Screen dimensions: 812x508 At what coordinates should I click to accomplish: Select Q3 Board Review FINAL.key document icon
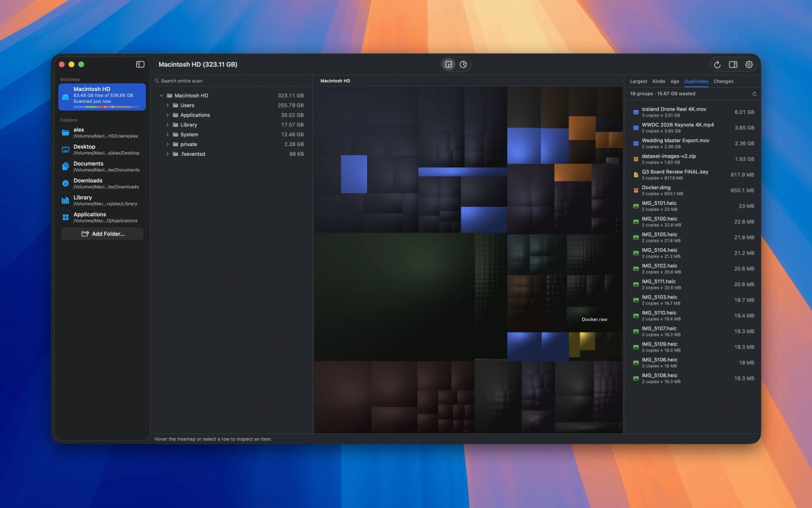(x=635, y=175)
